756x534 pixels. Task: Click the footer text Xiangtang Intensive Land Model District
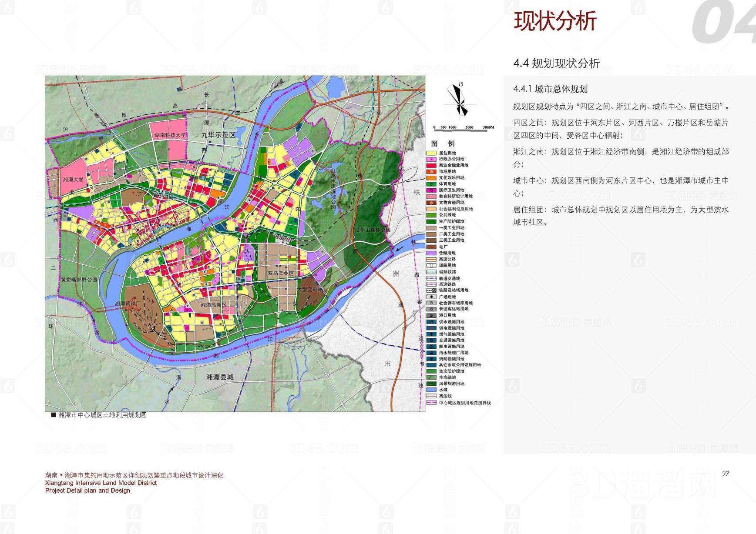[x=101, y=483]
